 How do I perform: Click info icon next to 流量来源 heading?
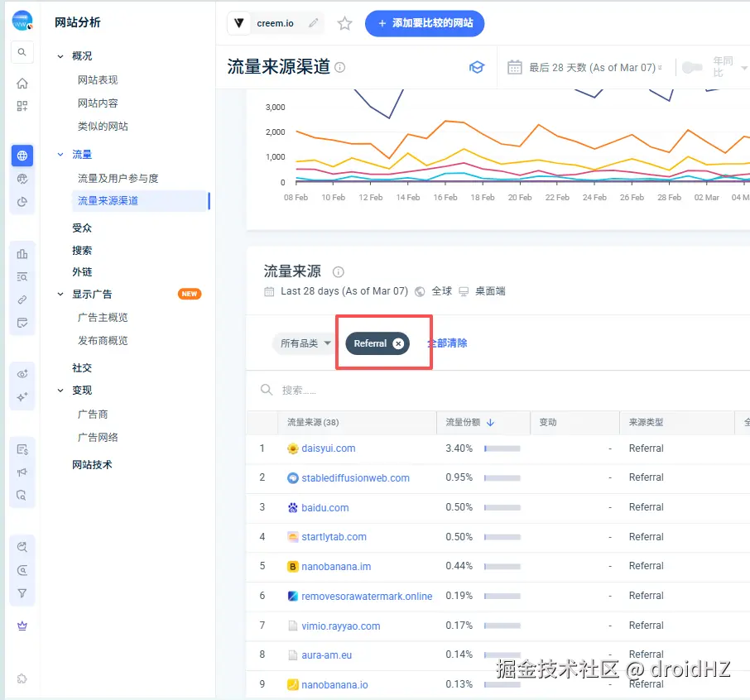(x=339, y=272)
